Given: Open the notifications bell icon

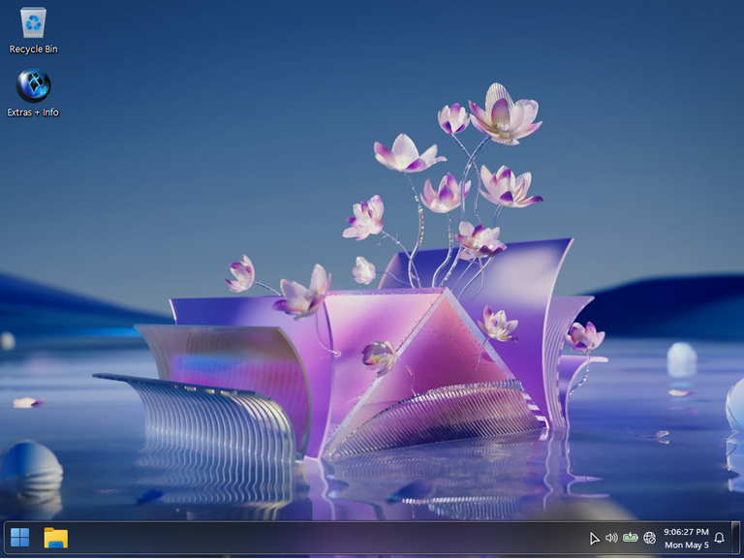Looking at the screenshot, I should click(x=720, y=538).
